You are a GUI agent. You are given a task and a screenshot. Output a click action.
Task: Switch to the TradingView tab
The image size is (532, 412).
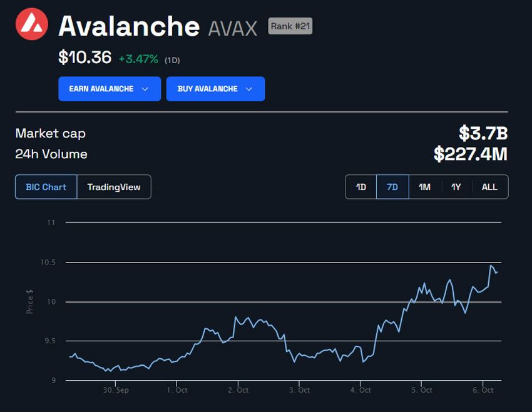tap(114, 187)
